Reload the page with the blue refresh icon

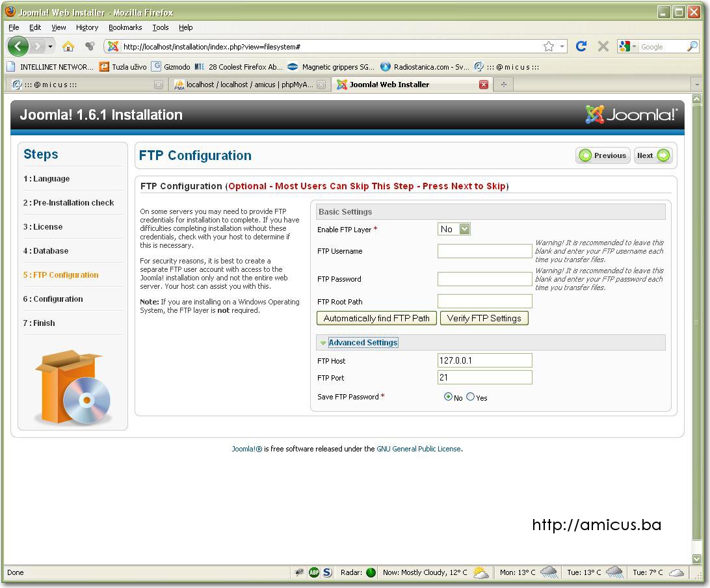pos(581,46)
